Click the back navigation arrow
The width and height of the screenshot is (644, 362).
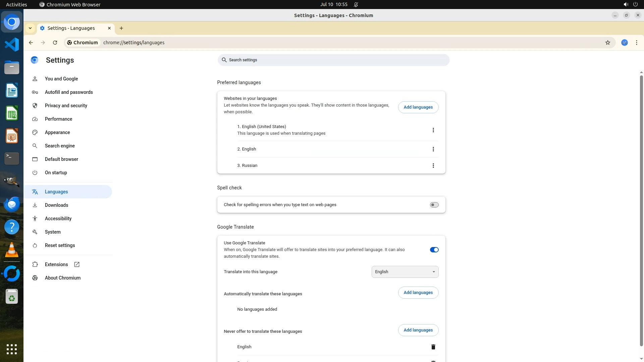click(x=31, y=43)
